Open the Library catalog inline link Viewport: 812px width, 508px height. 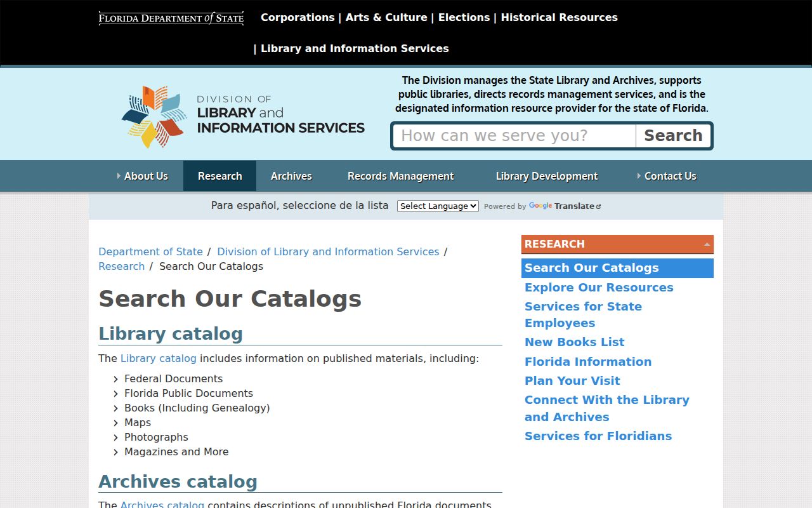[x=159, y=358]
